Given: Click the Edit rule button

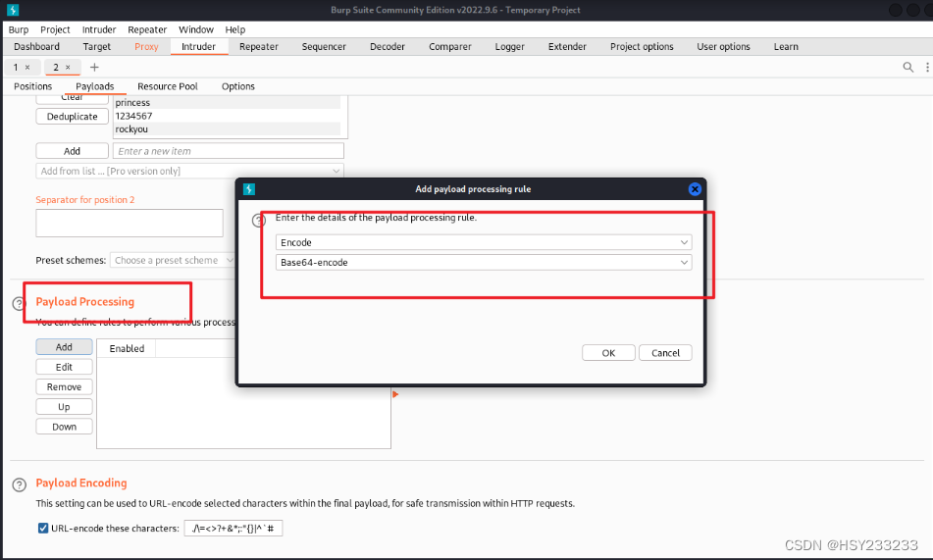Looking at the screenshot, I should coord(65,367).
